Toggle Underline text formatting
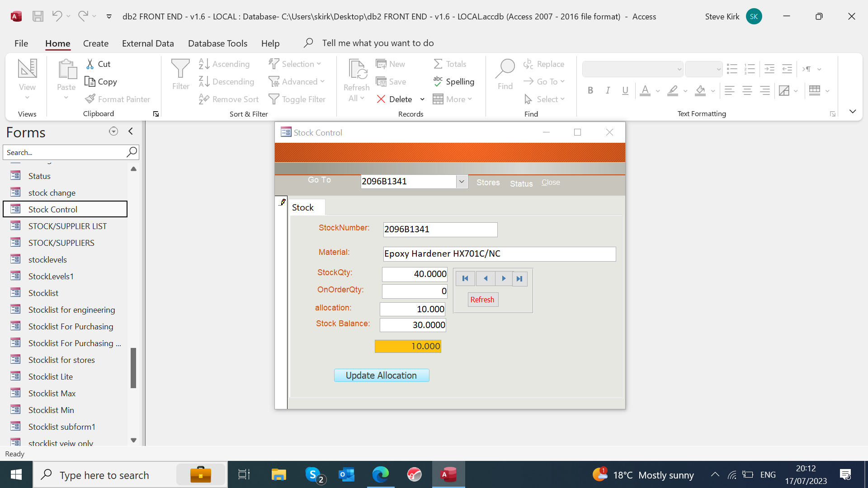Image resolution: width=868 pixels, height=488 pixels. [x=625, y=90]
